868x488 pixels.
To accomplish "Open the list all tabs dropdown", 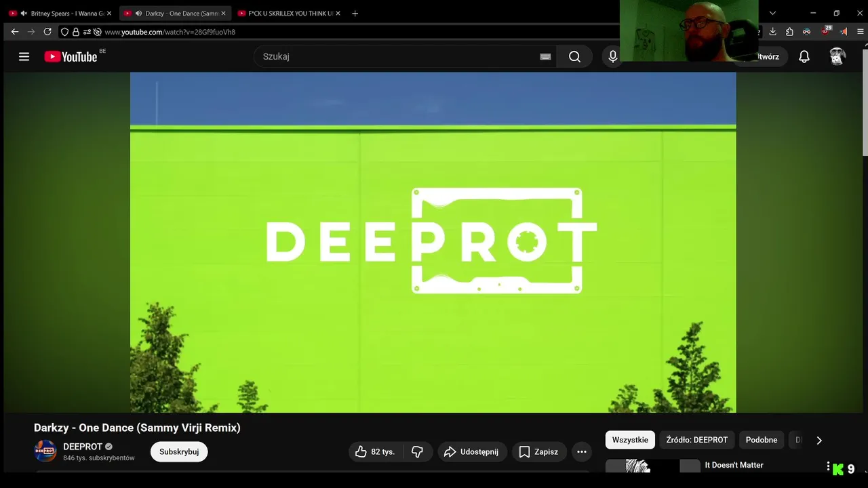I will tap(772, 14).
